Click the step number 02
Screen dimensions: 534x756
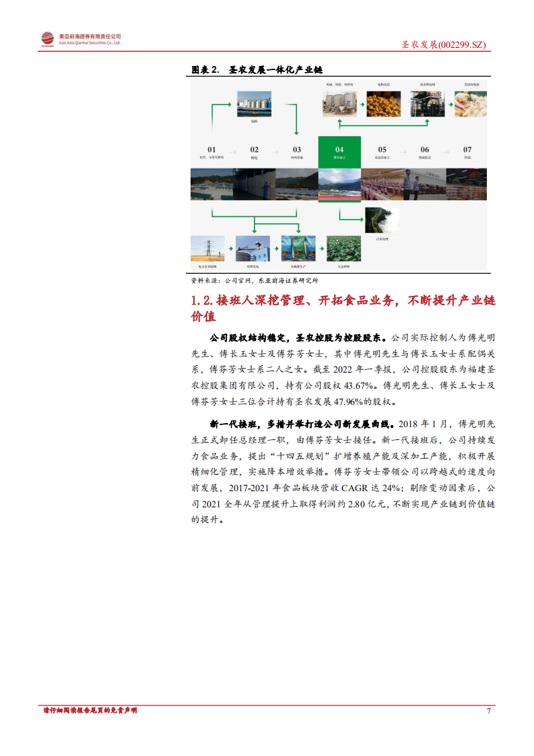point(254,150)
